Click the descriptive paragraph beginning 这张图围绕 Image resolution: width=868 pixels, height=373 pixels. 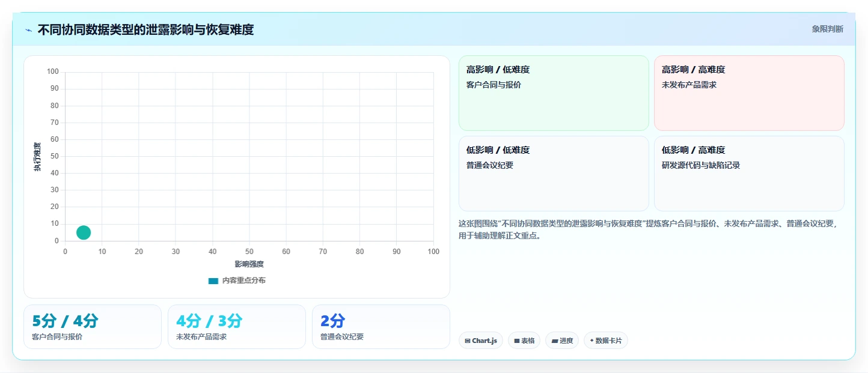[648, 229]
